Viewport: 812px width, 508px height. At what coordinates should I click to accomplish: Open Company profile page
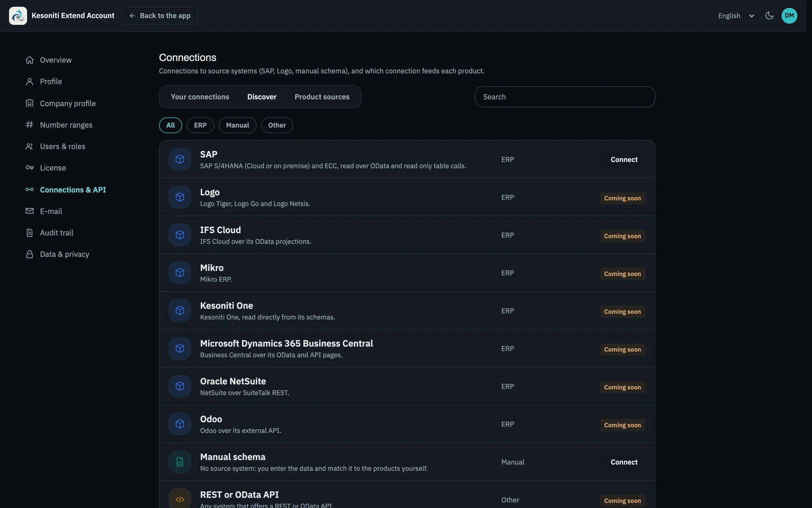[68, 103]
